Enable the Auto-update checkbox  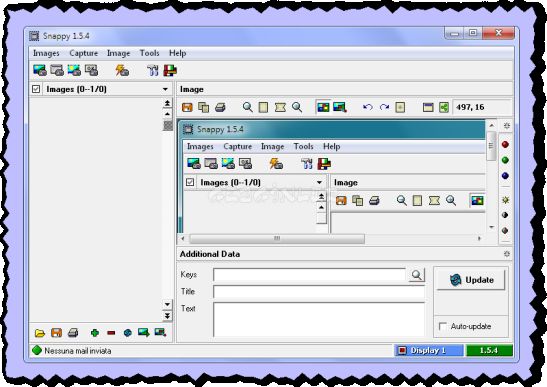[x=442, y=326]
